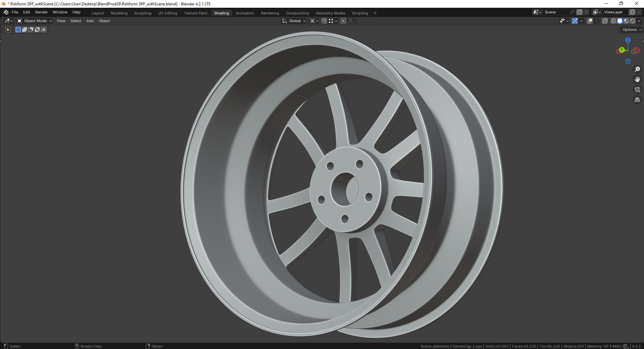644x349 pixels.
Task: Choose intersect selection mode icon
Action: 44,30
